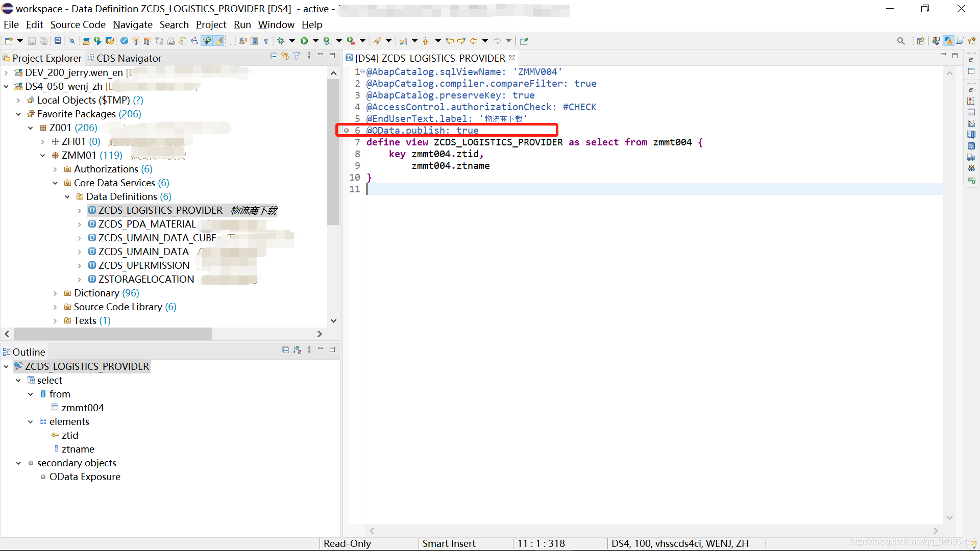Select OData Exposure in Outline

85,477
